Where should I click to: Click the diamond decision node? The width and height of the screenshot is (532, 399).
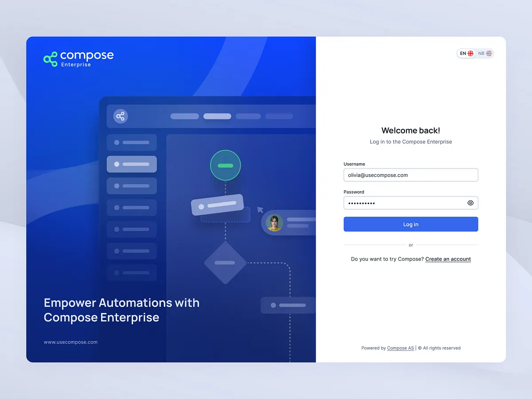pos(225,263)
